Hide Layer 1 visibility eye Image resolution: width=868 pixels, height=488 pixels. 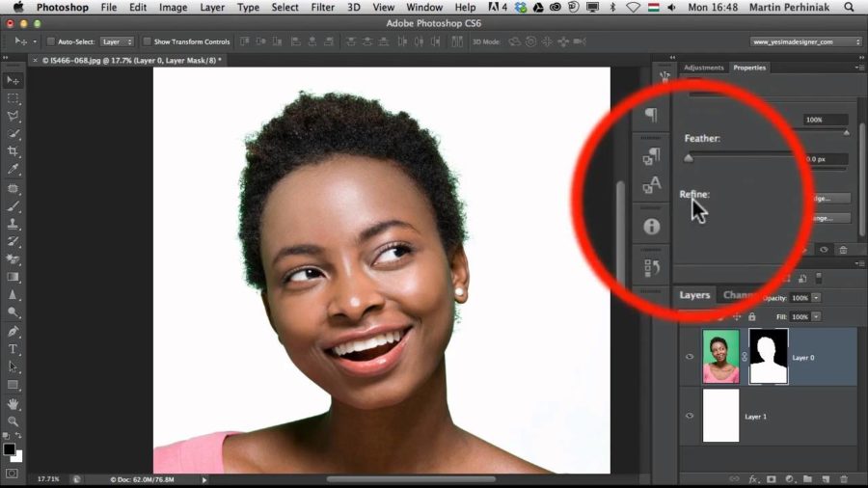click(x=690, y=416)
